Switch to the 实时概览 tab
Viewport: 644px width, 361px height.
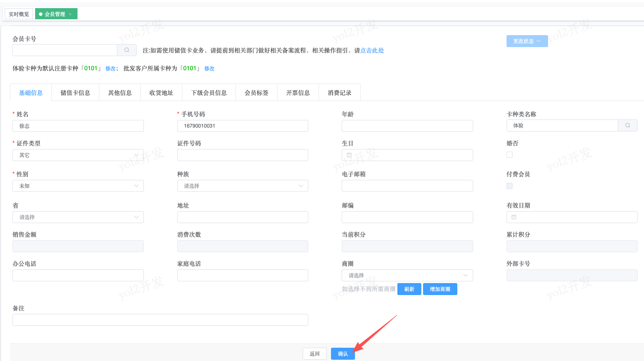pyautogui.click(x=19, y=14)
